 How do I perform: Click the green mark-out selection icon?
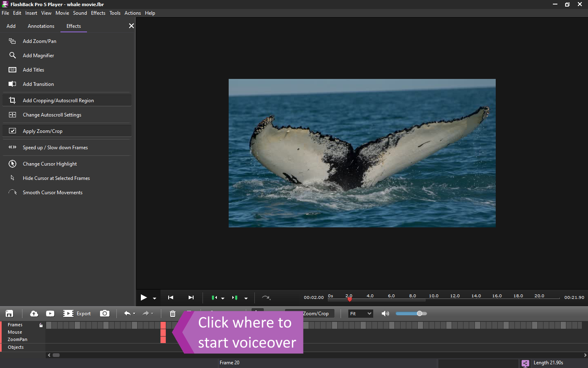tap(235, 298)
